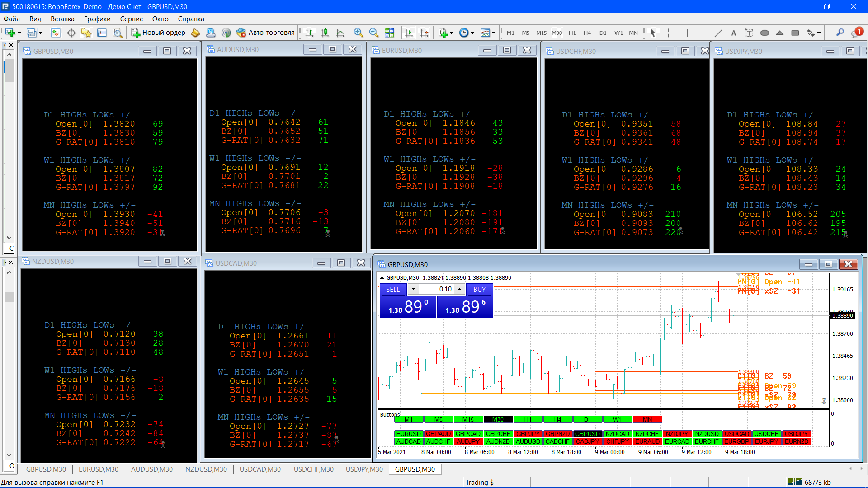868x488 pixels.
Task: Toggle the Data Window crosshair-circle icon
Action: [x=71, y=33]
